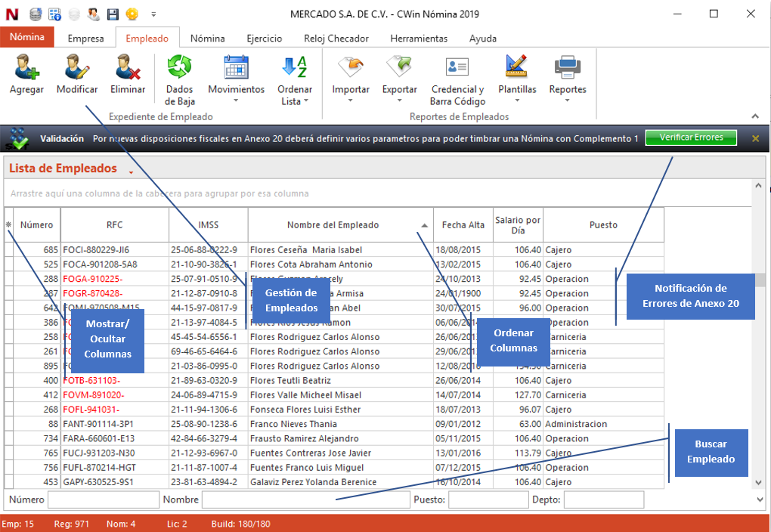Screen dimensions: 771x532
Task: Click the asterisk column chooser icon
Action: (x=8, y=224)
